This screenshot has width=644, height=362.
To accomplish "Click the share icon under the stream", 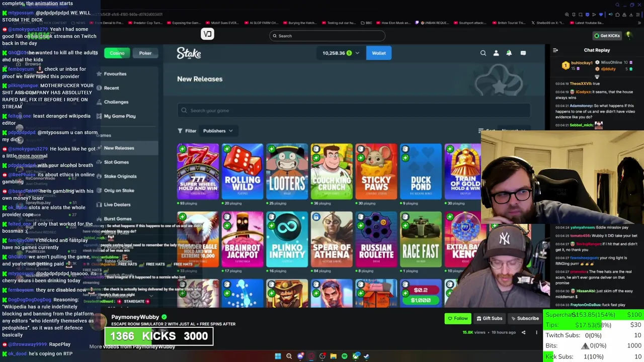I will coord(523,332).
